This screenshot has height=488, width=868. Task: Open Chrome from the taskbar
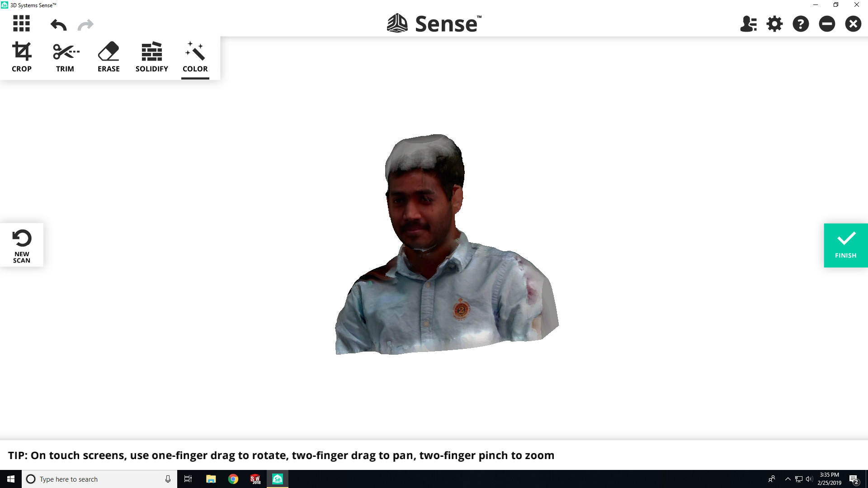point(233,479)
